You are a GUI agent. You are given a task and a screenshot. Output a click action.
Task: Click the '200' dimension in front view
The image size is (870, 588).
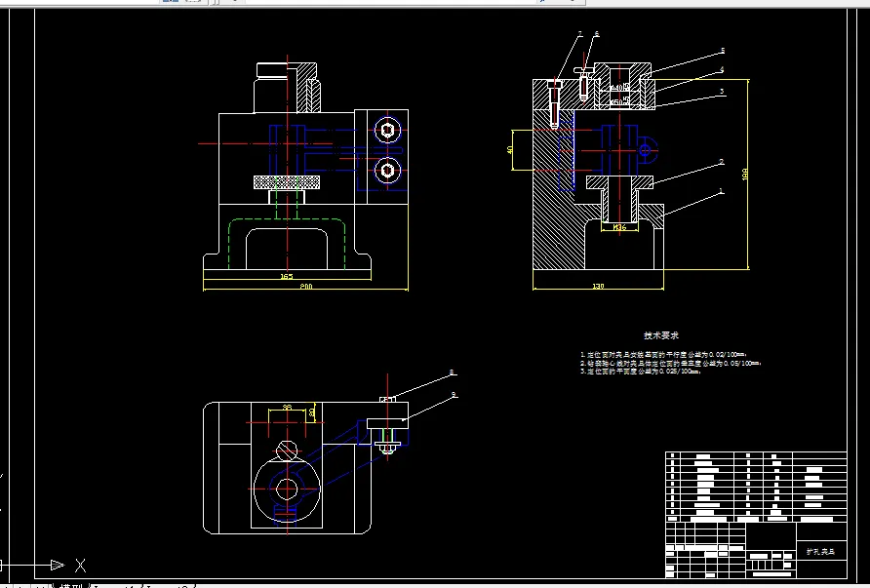pos(305,287)
